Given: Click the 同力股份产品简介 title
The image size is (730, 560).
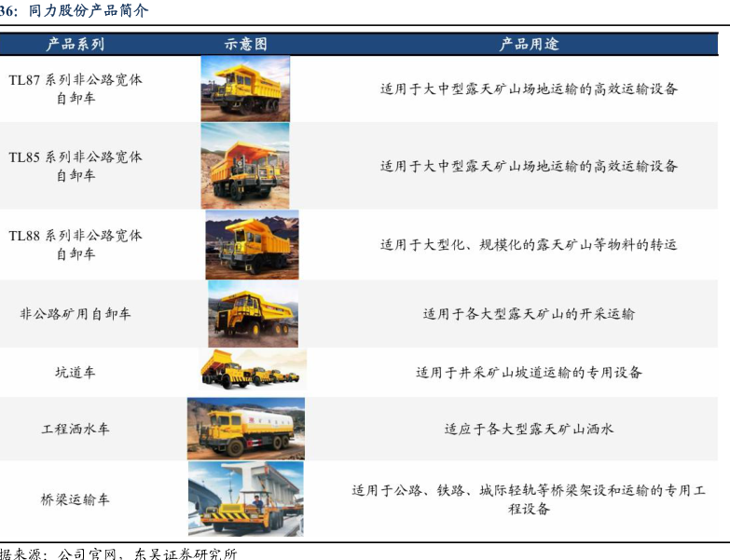Looking at the screenshot, I should point(89,10).
